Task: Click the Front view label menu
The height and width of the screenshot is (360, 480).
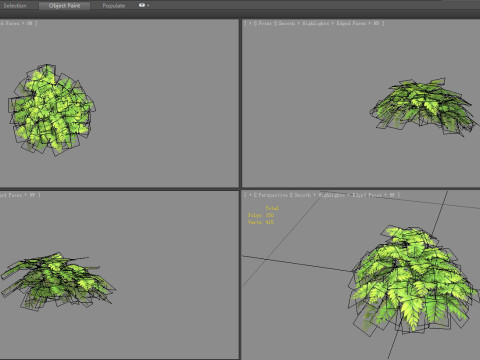Action: (265, 23)
